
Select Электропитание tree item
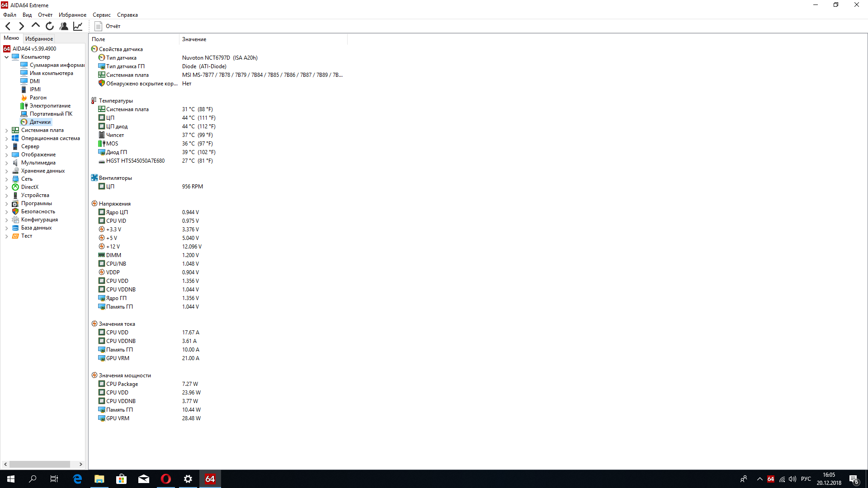[x=50, y=106]
